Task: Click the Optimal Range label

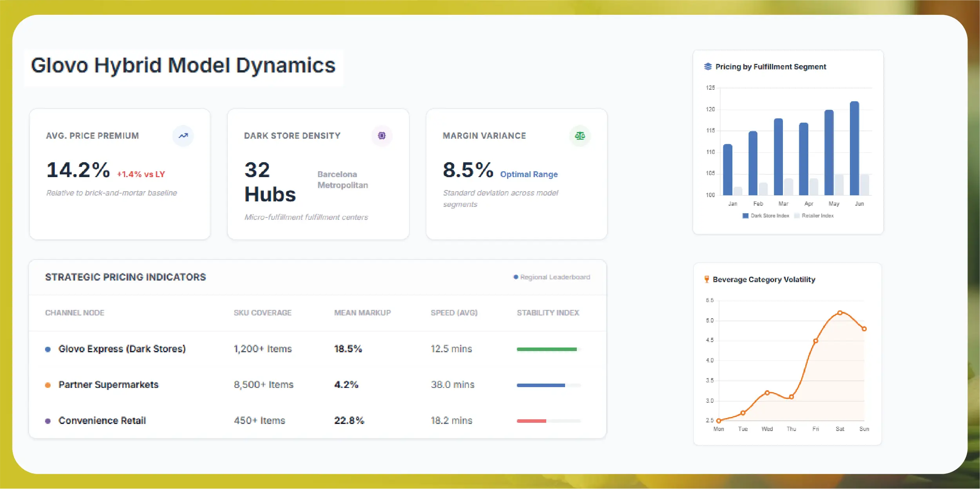Action: 529,174
